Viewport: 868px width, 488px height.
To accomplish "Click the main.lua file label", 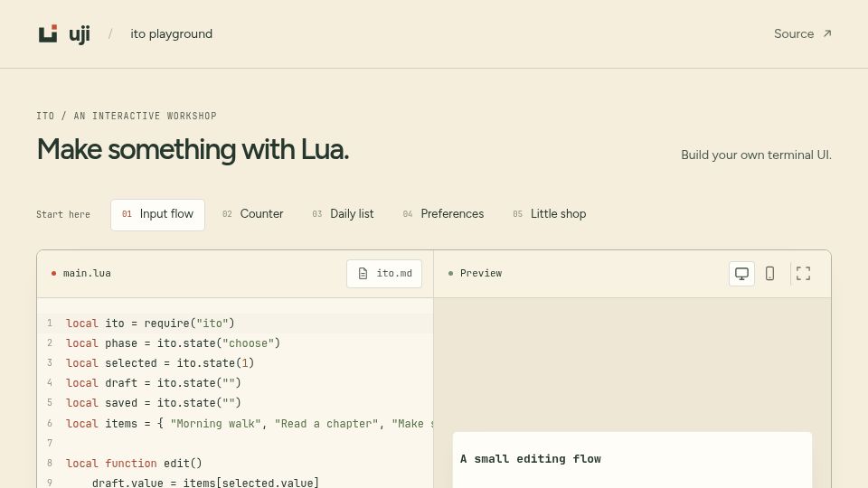I will [87, 273].
